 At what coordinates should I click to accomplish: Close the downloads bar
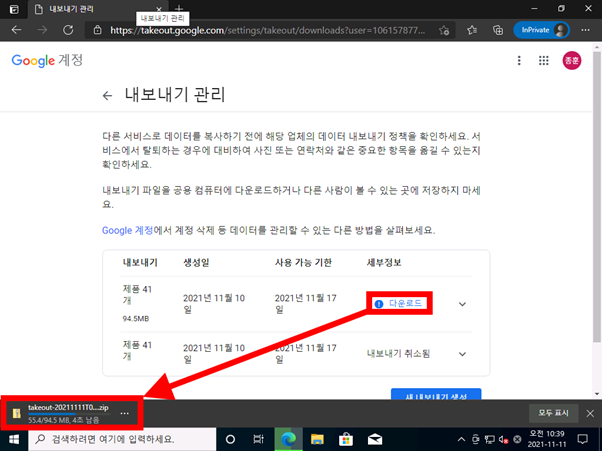point(590,413)
